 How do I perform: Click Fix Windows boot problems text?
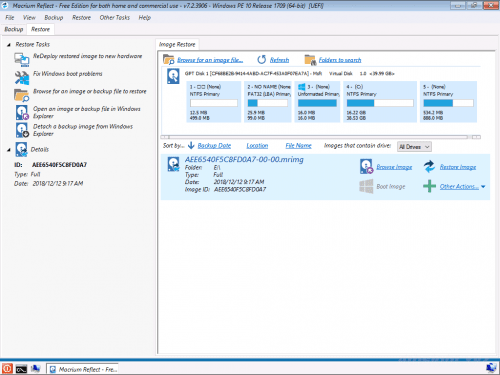point(68,74)
